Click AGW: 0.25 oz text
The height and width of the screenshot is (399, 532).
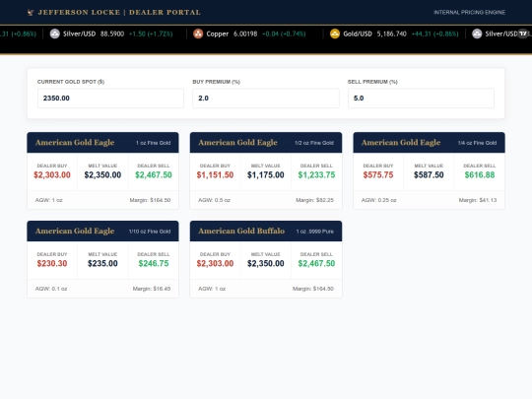click(378, 200)
